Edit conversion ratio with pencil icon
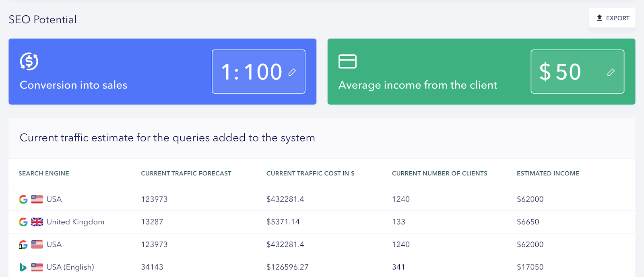 pos(292,72)
